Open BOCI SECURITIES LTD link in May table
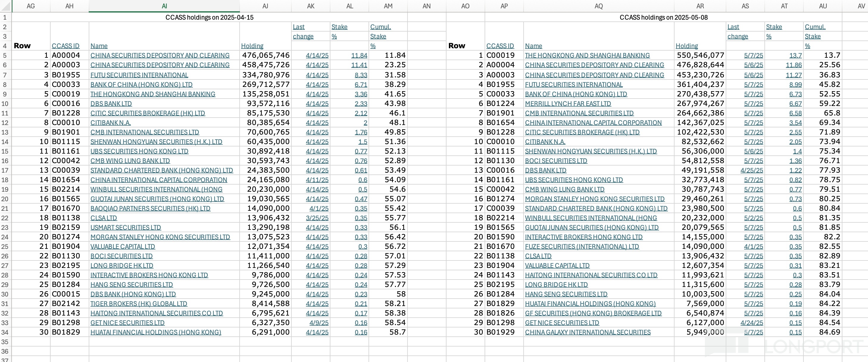The image size is (868, 362). (x=556, y=161)
